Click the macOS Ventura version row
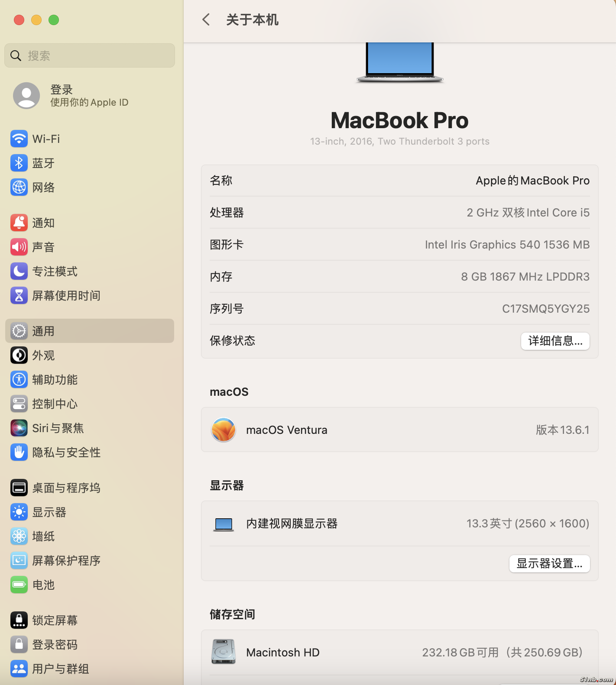The height and width of the screenshot is (685, 616). [399, 430]
